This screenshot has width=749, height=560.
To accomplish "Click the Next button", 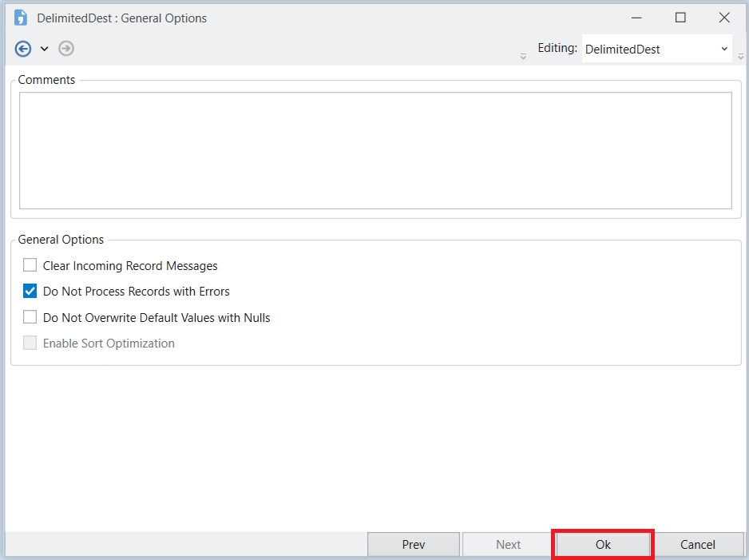I will 508,545.
